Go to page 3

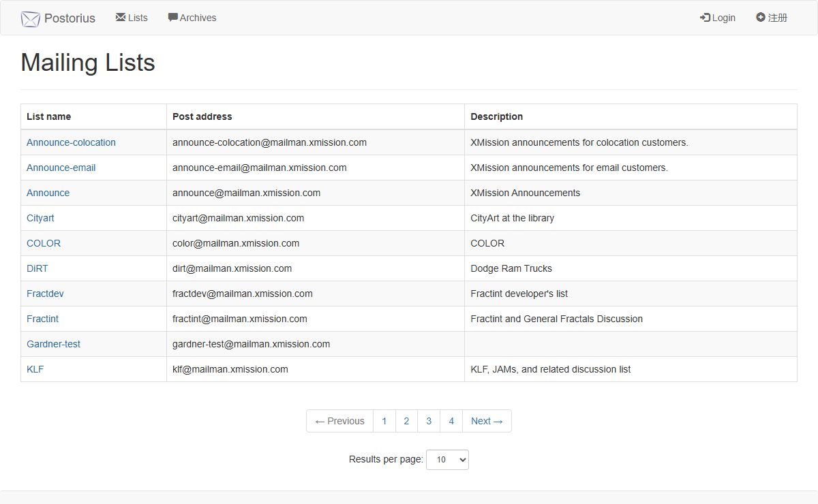coord(429,421)
